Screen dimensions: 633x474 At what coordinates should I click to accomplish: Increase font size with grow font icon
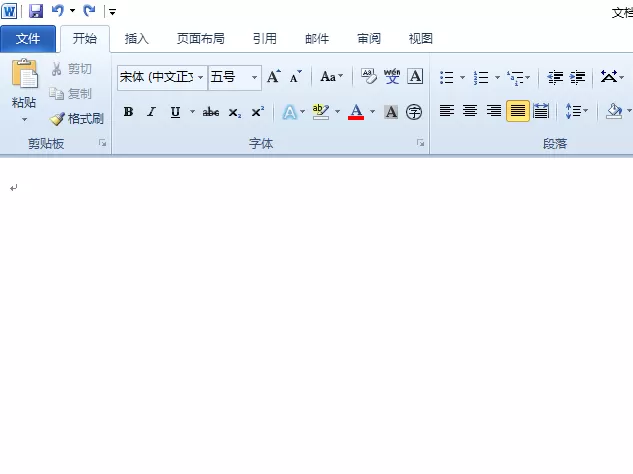coord(274,77)
